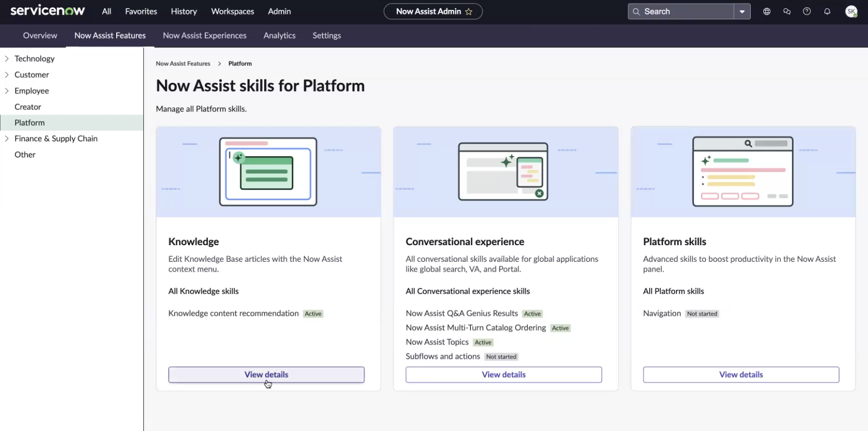868x431 pixels.
Task: Open the Admin menu
Action: coord(279,11)
